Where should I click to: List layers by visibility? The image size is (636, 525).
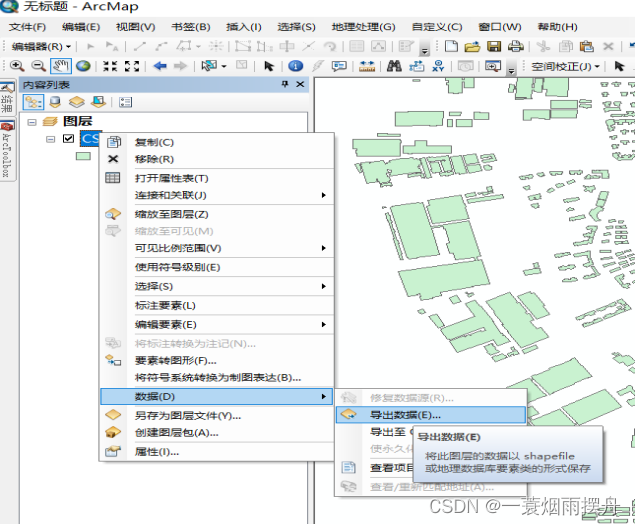pyautogui.click(x=77, y=102)
